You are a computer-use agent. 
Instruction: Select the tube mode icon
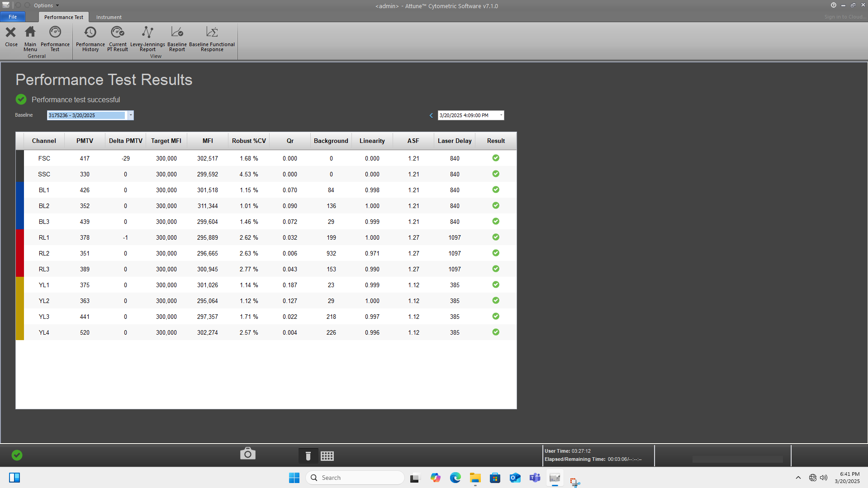point(308,456)
